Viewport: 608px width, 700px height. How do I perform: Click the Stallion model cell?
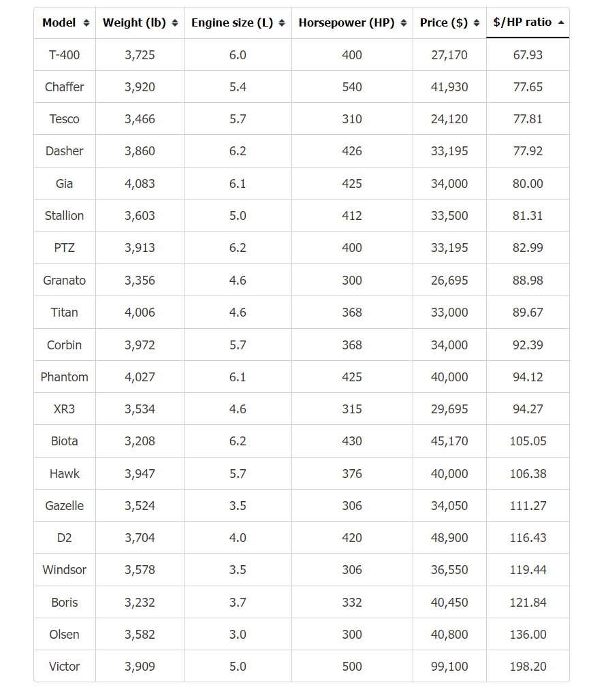[64, 216]
